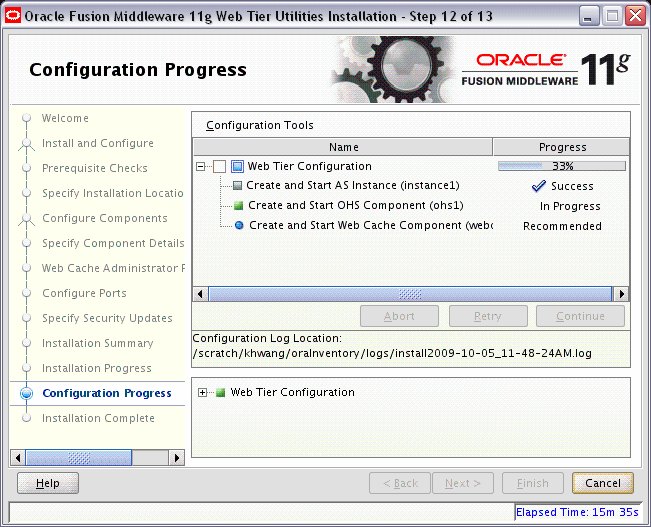This screenshot has width=651, height=527.
Task: Toggle the Web Tier Configuration checkbox
Action: coord(219,167)
